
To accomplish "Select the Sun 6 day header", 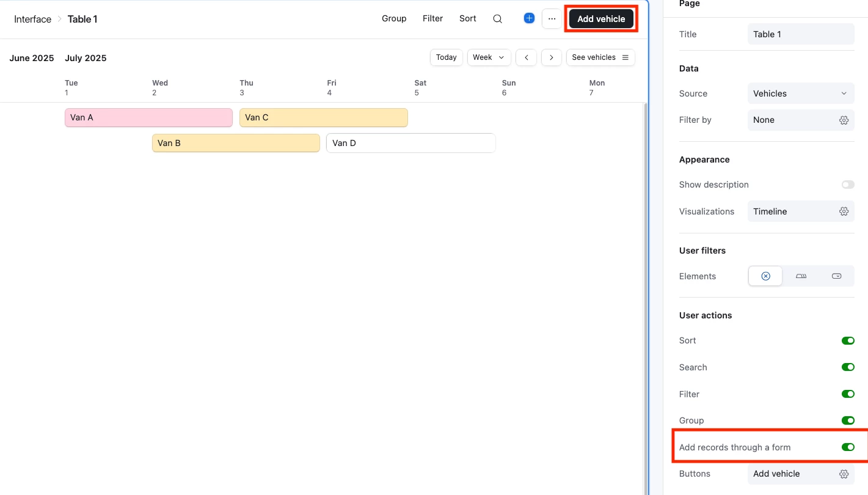I will (x=509, y=87).
